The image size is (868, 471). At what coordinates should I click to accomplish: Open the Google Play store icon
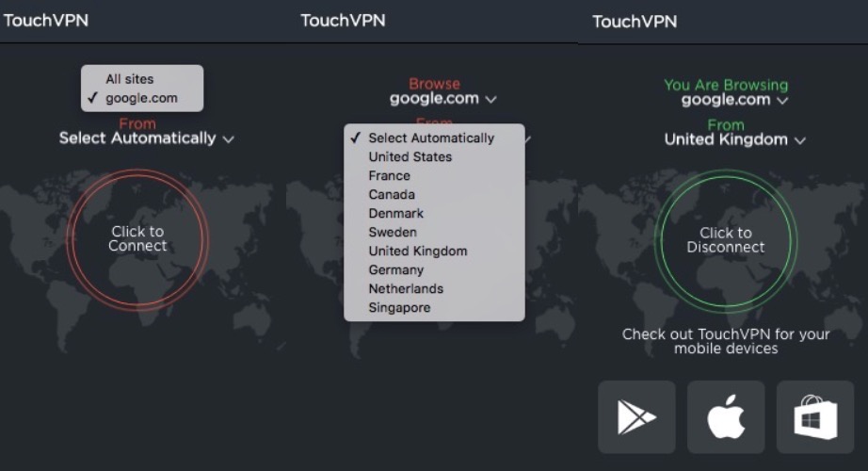click(636, 417)
